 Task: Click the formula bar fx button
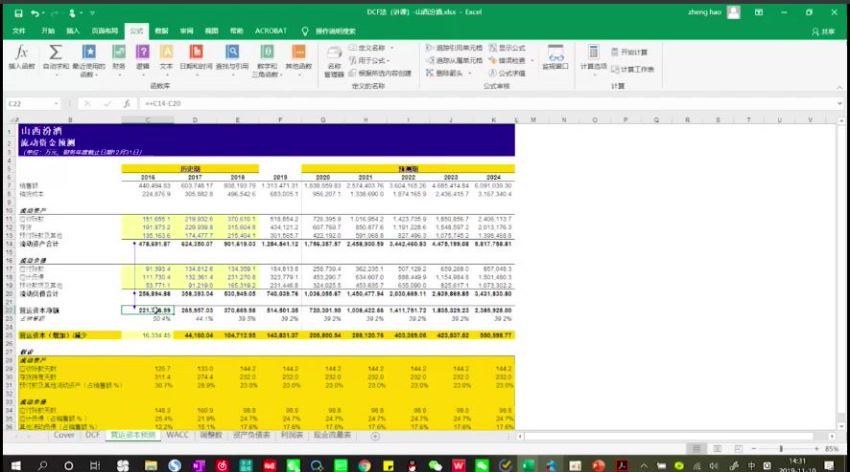pyautogui.click(x=126, y=104)
